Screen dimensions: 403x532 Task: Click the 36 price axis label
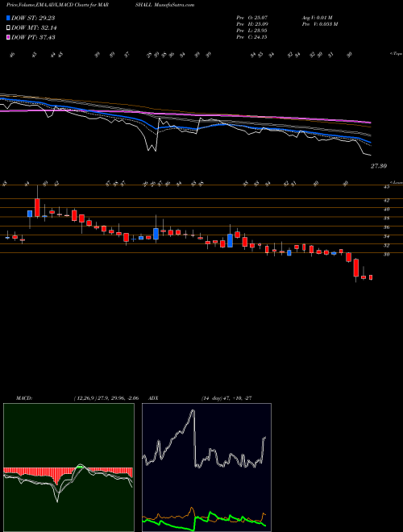pyautogui.click(x=386, y=227)
